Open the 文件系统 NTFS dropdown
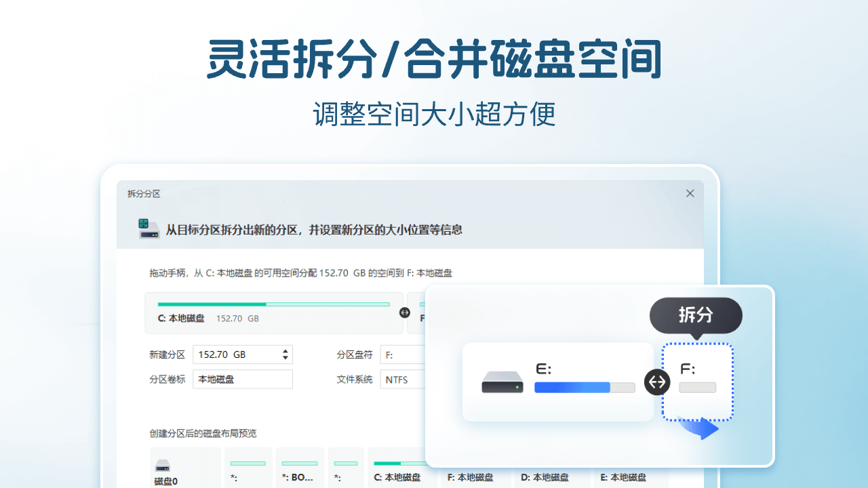868x488 pixels. click(403, 380)
